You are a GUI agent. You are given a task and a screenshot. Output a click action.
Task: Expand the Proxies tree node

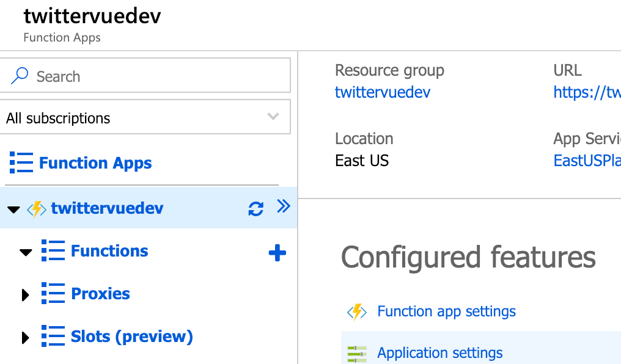point(25,295)
